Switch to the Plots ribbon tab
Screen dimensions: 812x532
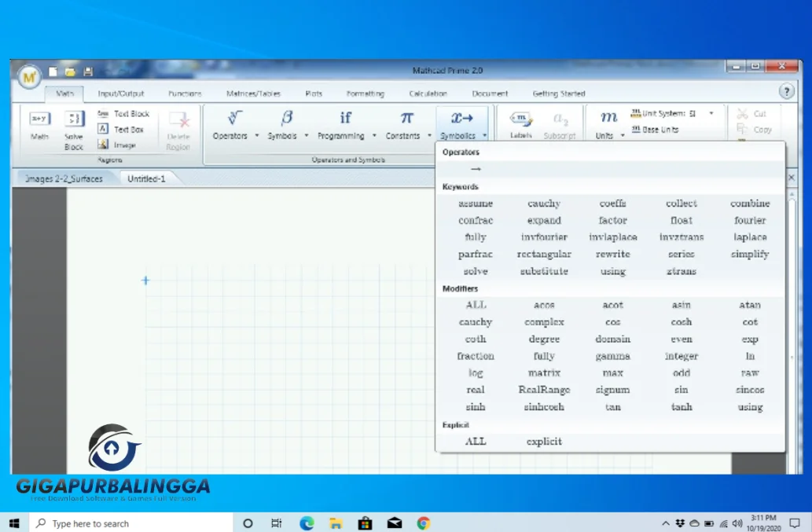click(314, 94)
